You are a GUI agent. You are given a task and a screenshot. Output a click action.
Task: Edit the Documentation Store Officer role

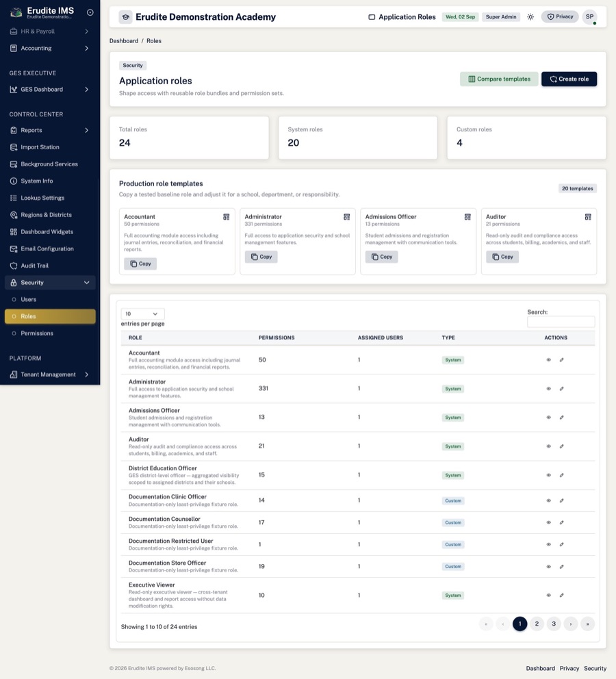(561, 567)
